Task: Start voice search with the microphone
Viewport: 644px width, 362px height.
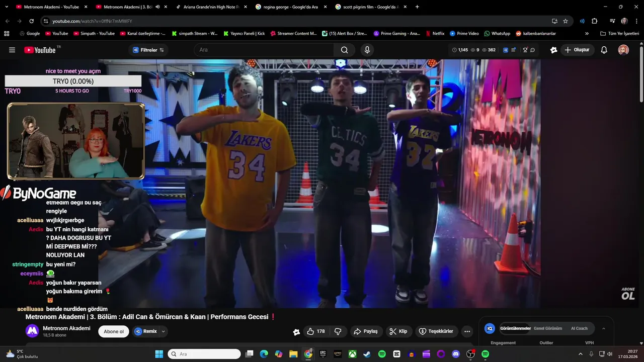Action: click(x=367, y=50)
